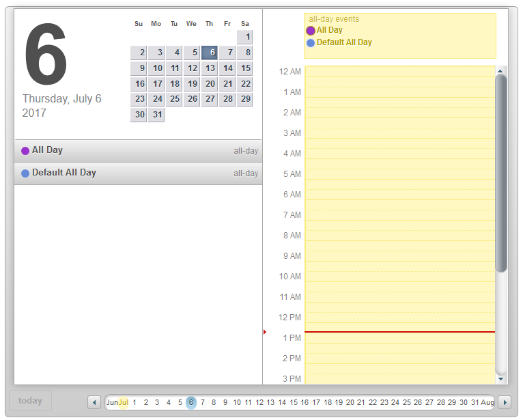
Task: Click the scroll up arrow of the hourly view
Action: coord(500,71)
